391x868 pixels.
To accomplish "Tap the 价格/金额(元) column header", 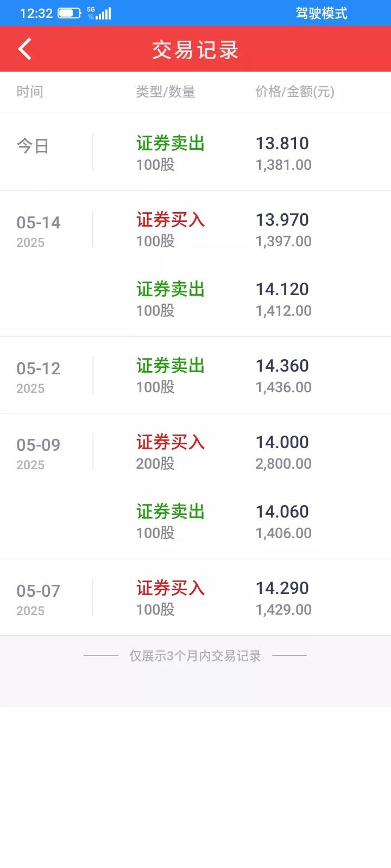I will 295,91.
